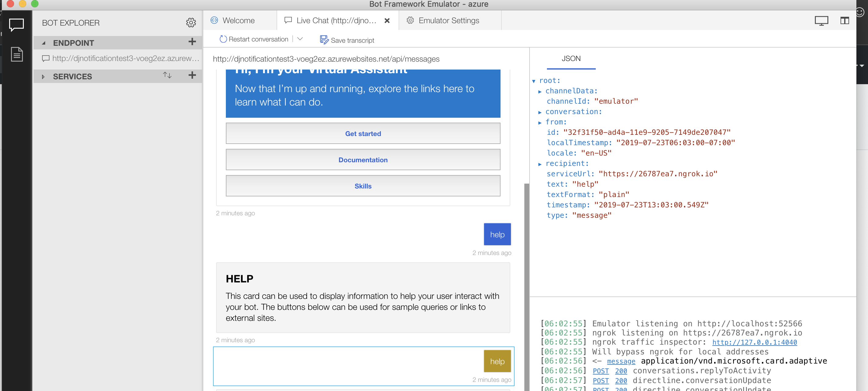The height and width of the screenshot is (391, 868).
Task: Click the presentation mode monitor icon
Action: 822,20
